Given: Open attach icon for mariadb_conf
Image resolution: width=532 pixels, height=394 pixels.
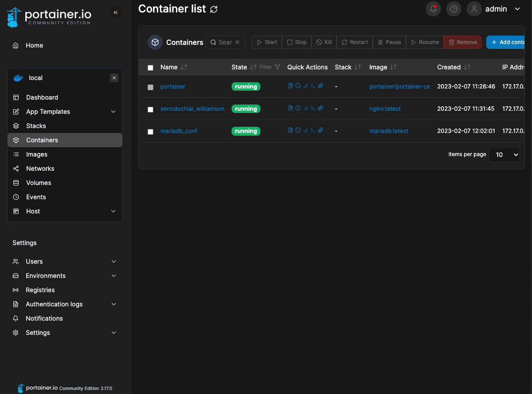Looking at the screenshot, I should pos(320,130).
